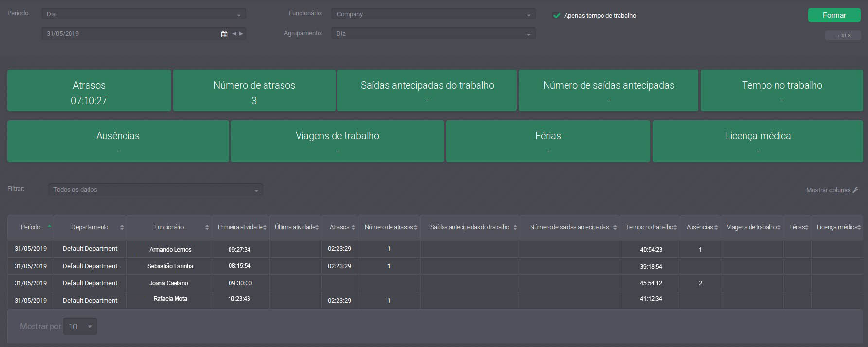The height and width of the screenshot is (347, 868).
Task: Click first activity time 09:27:34
Action: [239, 250]
